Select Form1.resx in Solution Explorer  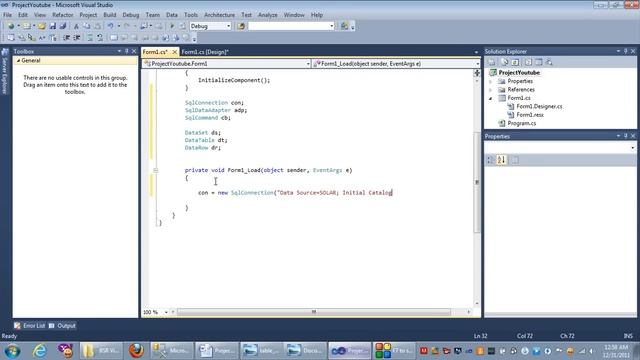click(530, 115)
